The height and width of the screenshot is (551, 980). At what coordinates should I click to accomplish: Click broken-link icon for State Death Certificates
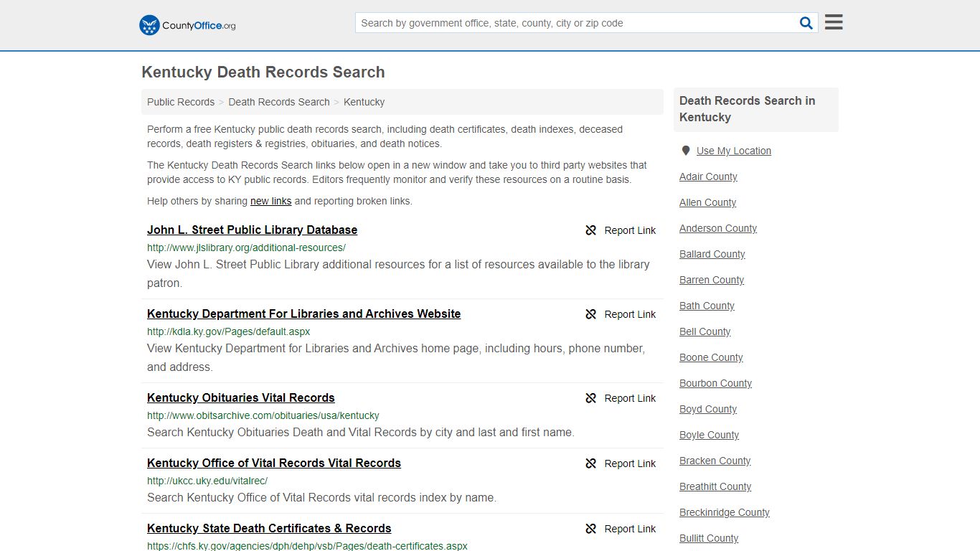tap(591, 529)
